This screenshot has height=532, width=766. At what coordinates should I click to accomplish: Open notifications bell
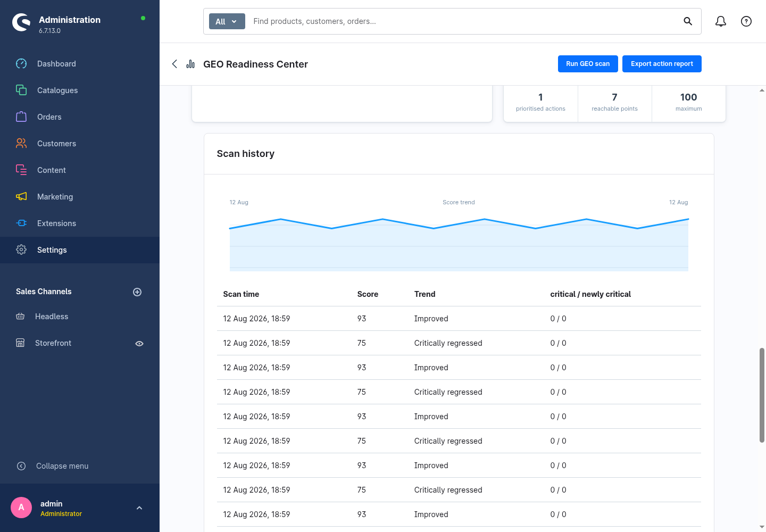[721, 21]
